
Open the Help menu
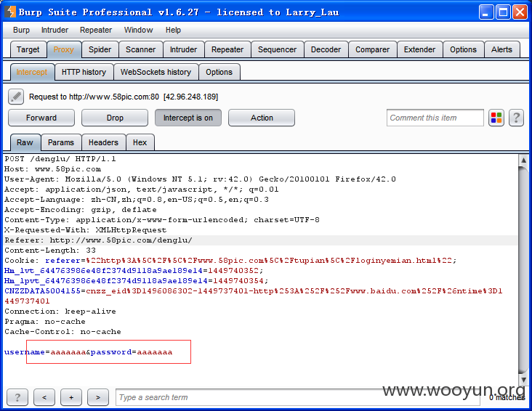[x=173, y=30]
